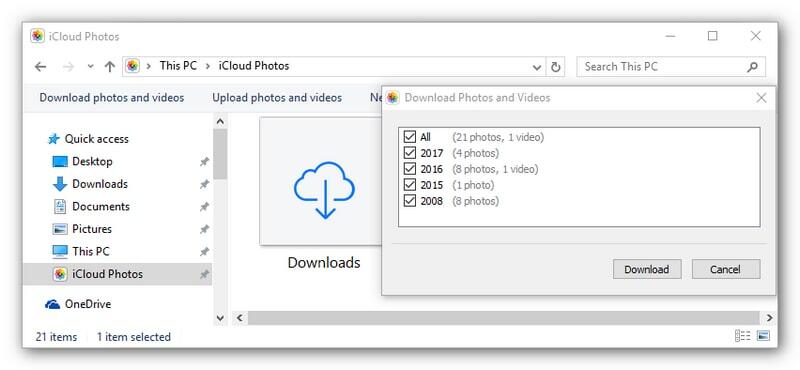The image size is (800, 370).
Task: Click horizontal scrollbar left arrow
Action: 239,318
